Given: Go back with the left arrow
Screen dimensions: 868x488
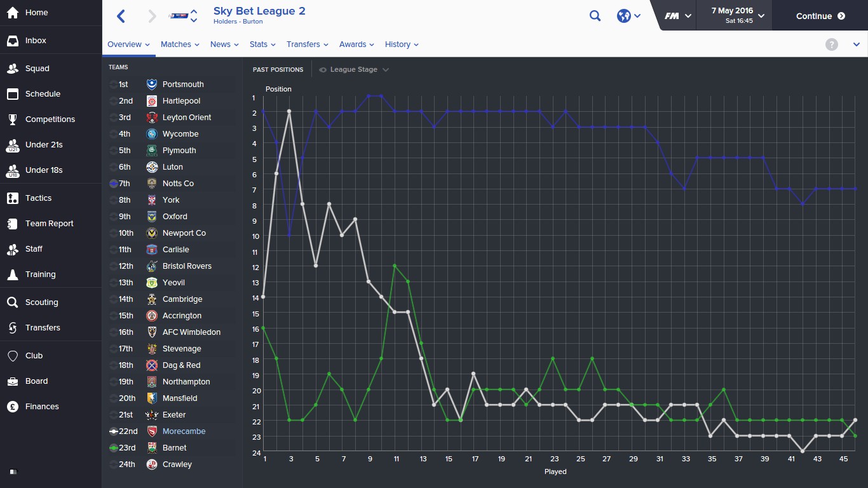Looking at the screenshot, I should 121,17.
